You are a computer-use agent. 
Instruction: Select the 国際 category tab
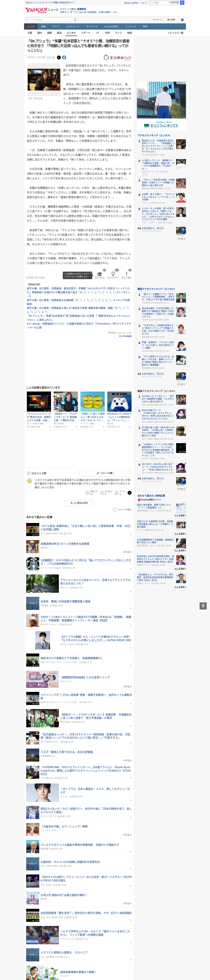pyautogui.click(x=49, y=33)
